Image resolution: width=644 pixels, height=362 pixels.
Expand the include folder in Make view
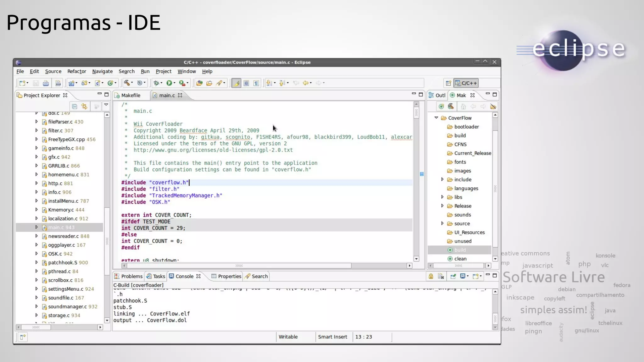[x=442, y=179]
